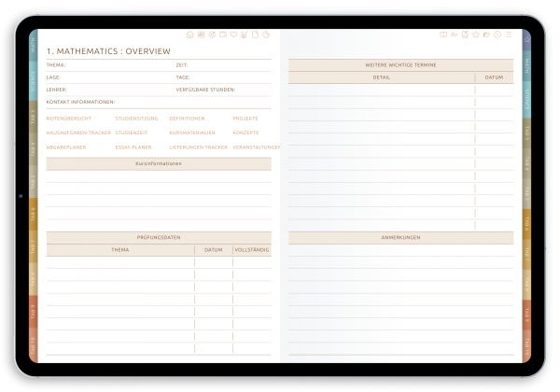Viewport: 560px width, 392px height.
Task: Tap the text size A+ icon
Action: point(454,35)
